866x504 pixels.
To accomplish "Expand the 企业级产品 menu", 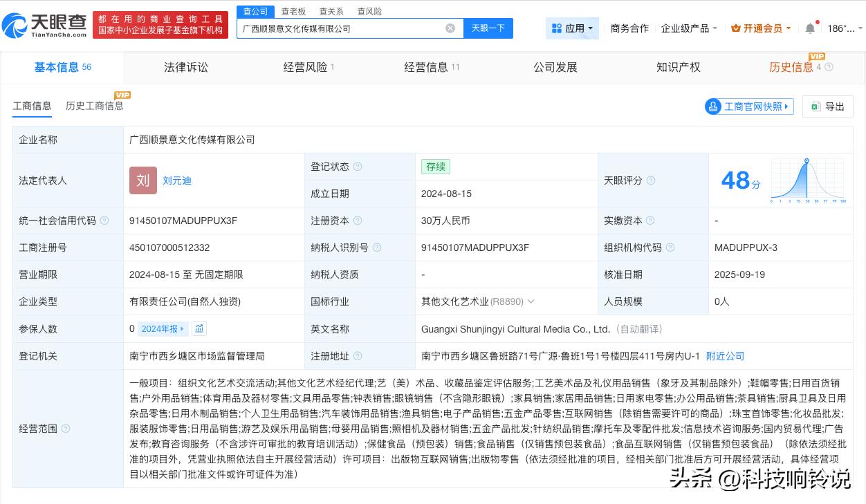I will (689, 28).
